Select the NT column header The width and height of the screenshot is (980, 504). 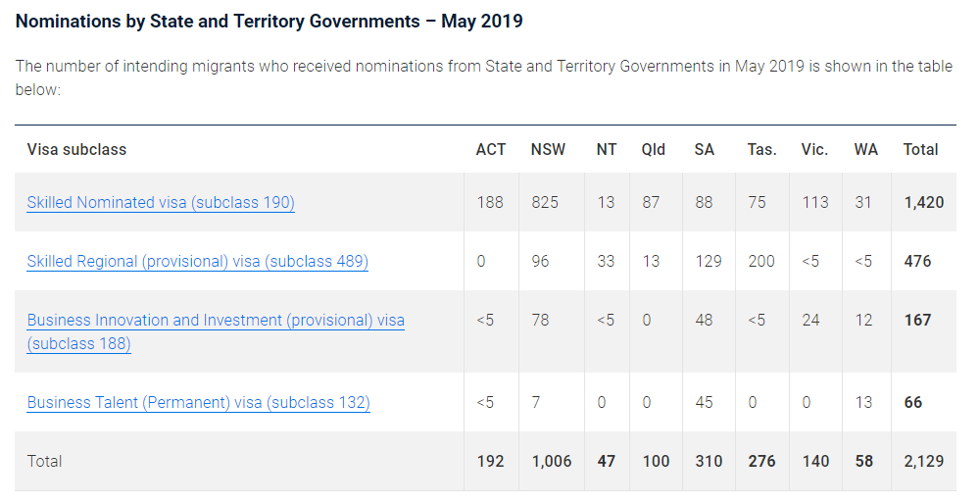[607, 150]
